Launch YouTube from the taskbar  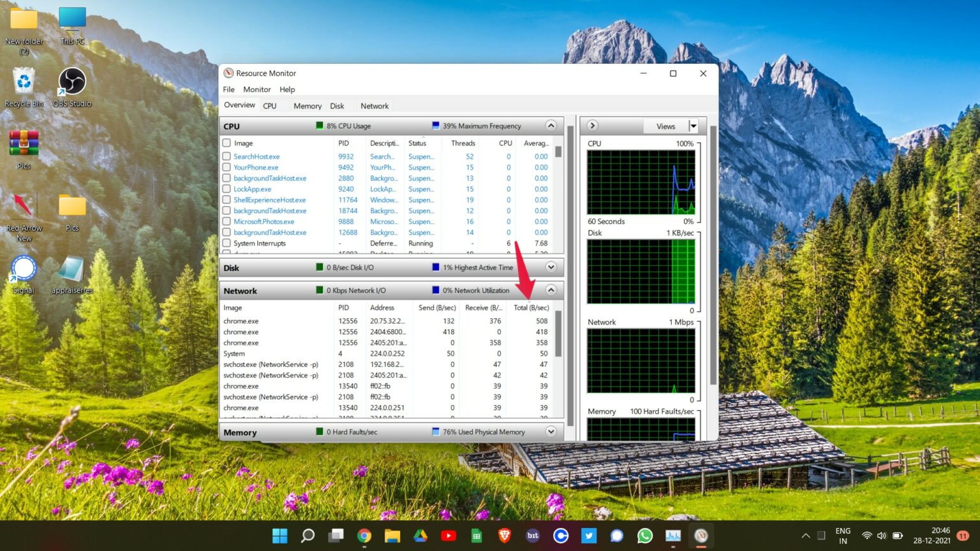pos(449,536)
